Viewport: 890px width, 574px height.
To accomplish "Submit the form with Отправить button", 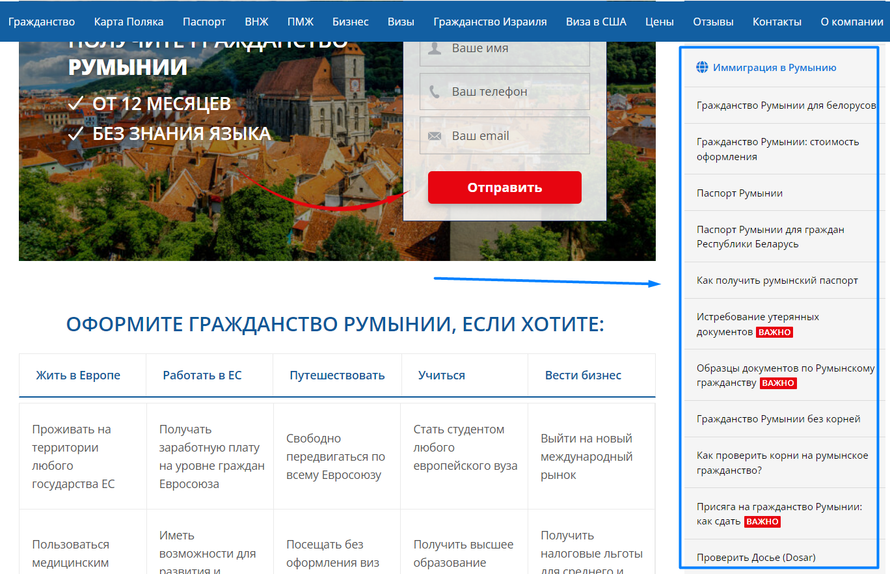I will pyautogui.click(x=505, y=187).
